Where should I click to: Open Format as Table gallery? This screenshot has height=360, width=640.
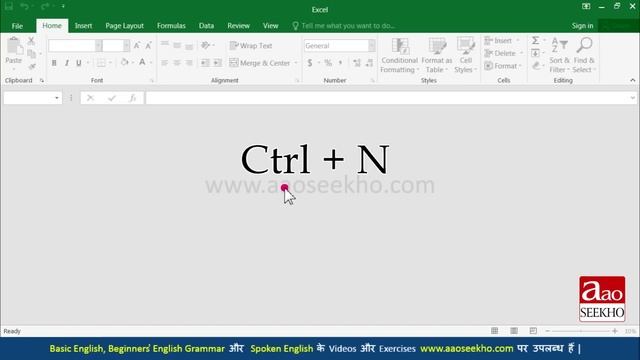[x=437, y=56]
